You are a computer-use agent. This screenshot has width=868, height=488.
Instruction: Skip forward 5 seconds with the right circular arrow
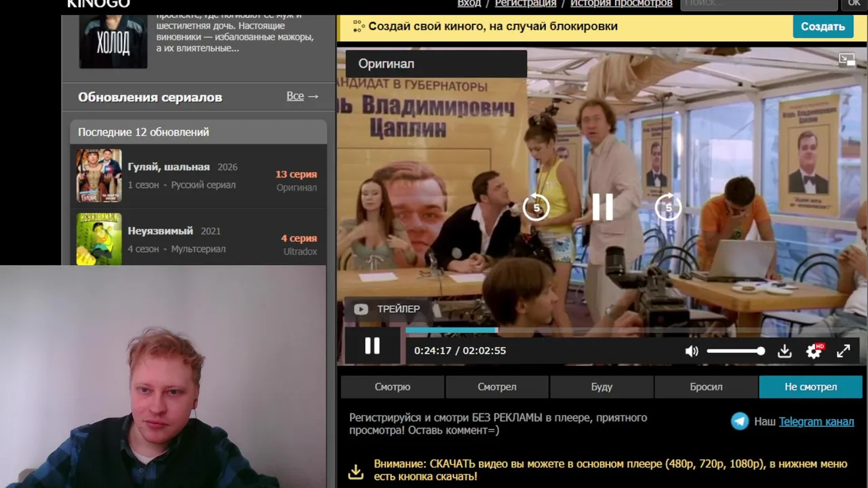coord(668,207)
